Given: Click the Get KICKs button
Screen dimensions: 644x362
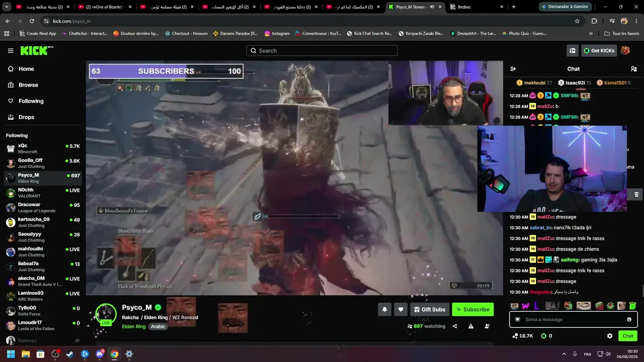Looking at the screenshot, I should (x=599, y=51).
